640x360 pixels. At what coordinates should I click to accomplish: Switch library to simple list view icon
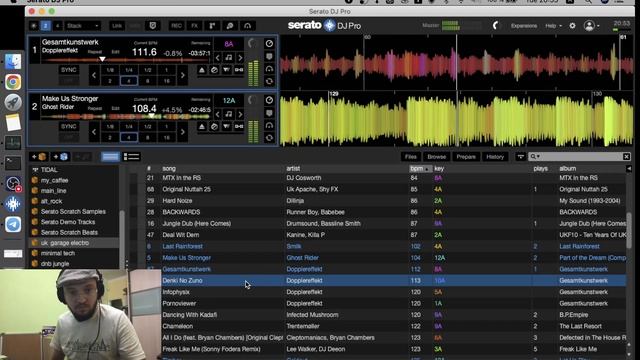pos(110,157)
